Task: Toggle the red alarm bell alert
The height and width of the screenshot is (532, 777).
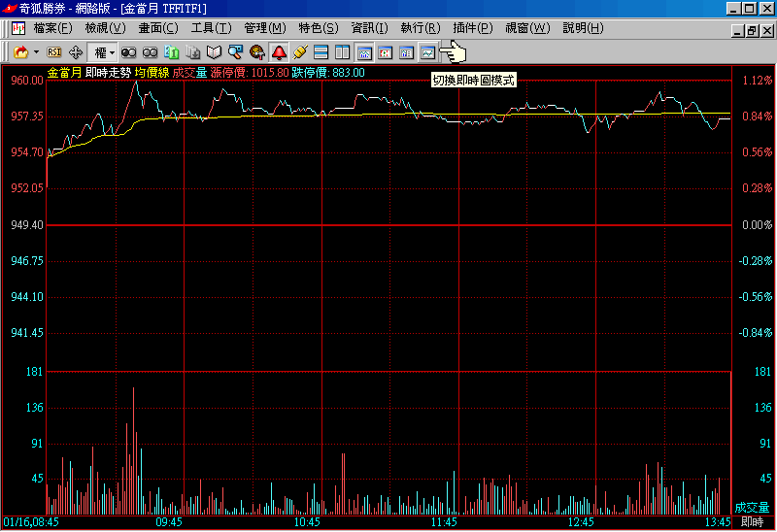Action: pyautogui.click(x=279, y=52)
